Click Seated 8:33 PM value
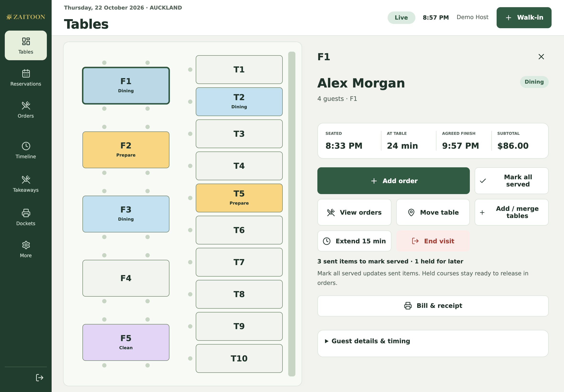Screen dimensions: 564x392 (x=344, y=146)
